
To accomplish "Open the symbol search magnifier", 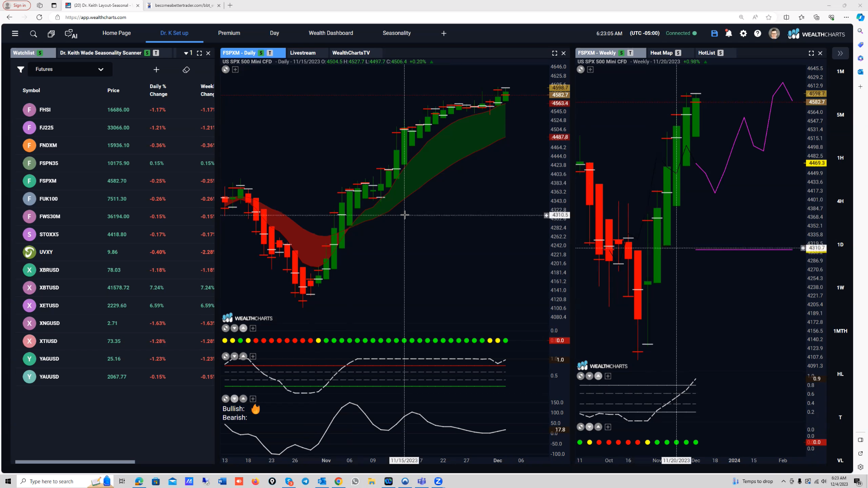I will 33,34.
